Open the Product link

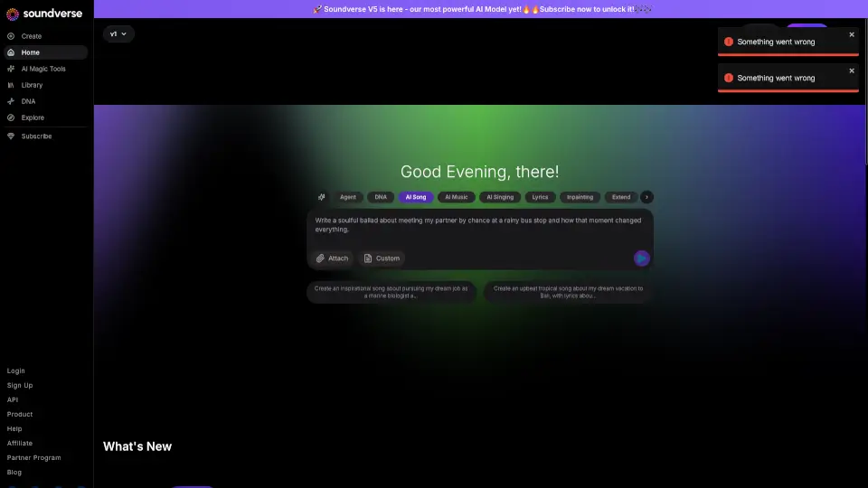coord(20,414)
